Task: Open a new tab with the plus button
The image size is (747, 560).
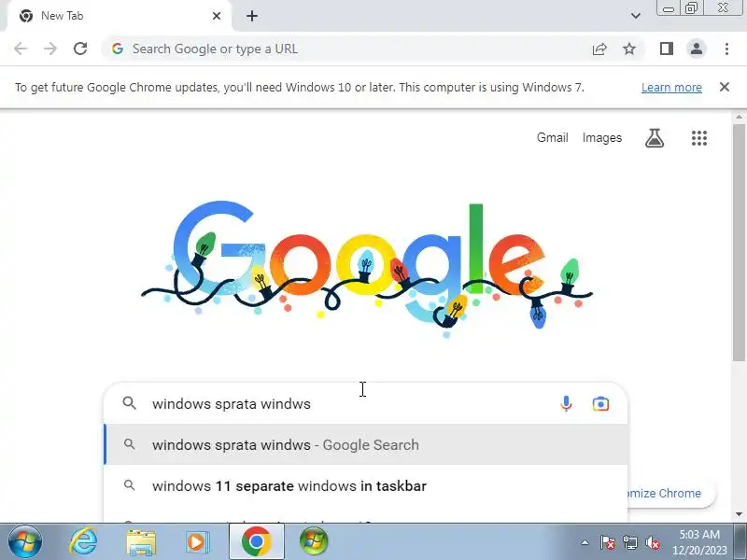Action: (x=252, y=16)
